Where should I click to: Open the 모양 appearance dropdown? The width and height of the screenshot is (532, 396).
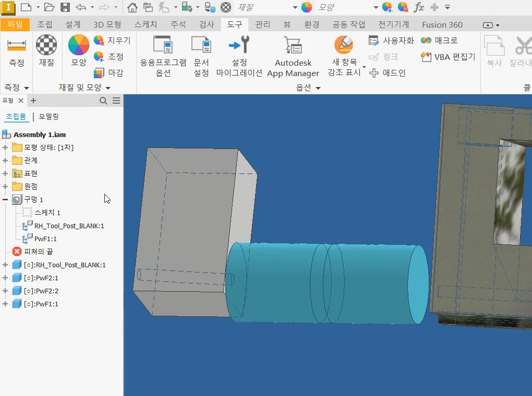[x=376, y=7]
